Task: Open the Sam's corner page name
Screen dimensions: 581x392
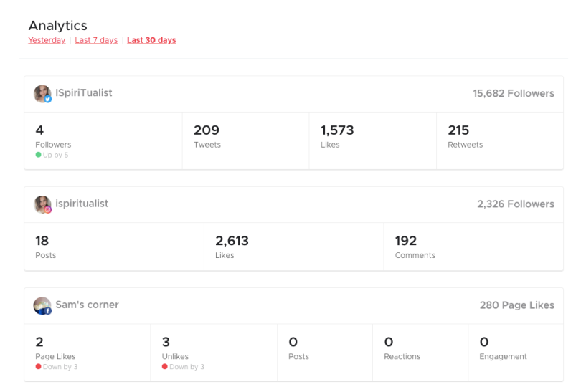Action: 87,305
